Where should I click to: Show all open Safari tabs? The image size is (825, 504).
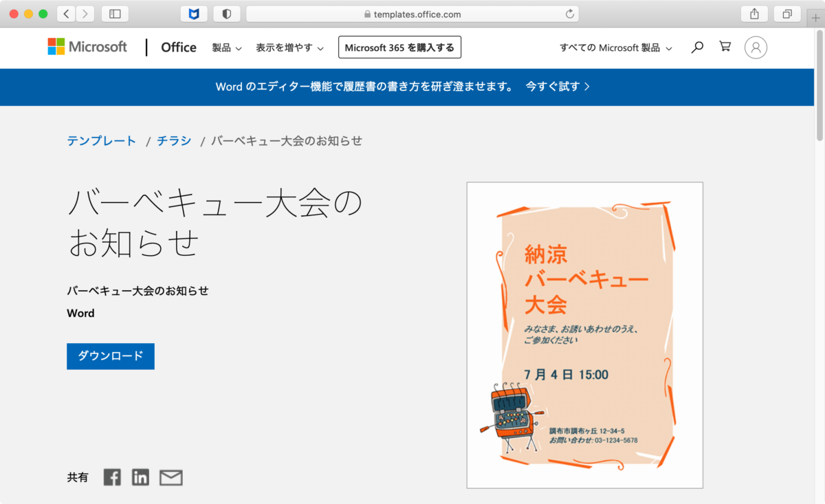point(786,14)
